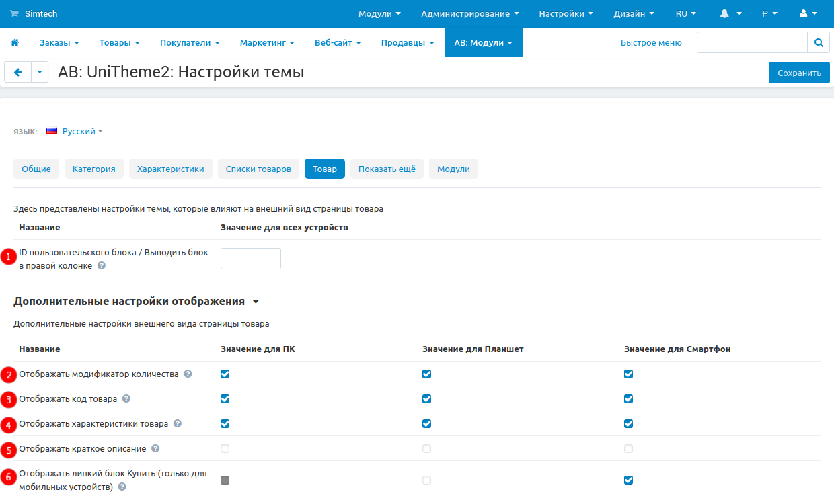Open the 'Быстрое меню' link
This screenshot has width=834, height=504.
(x=650, y=42)
